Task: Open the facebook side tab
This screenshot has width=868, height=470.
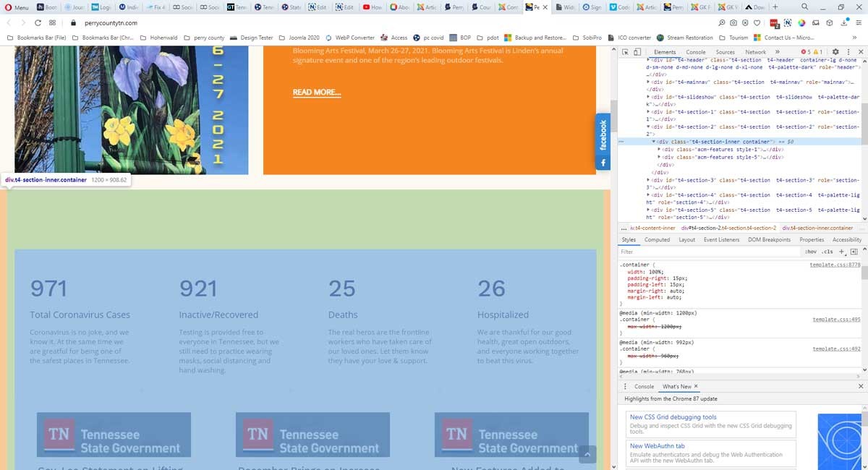Action: click(603, 142)
